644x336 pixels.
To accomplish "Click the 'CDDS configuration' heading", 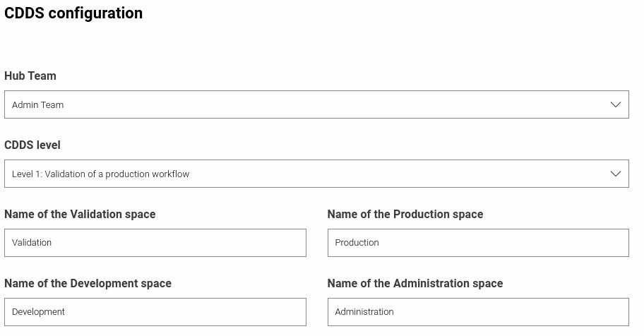I will 73,13.
